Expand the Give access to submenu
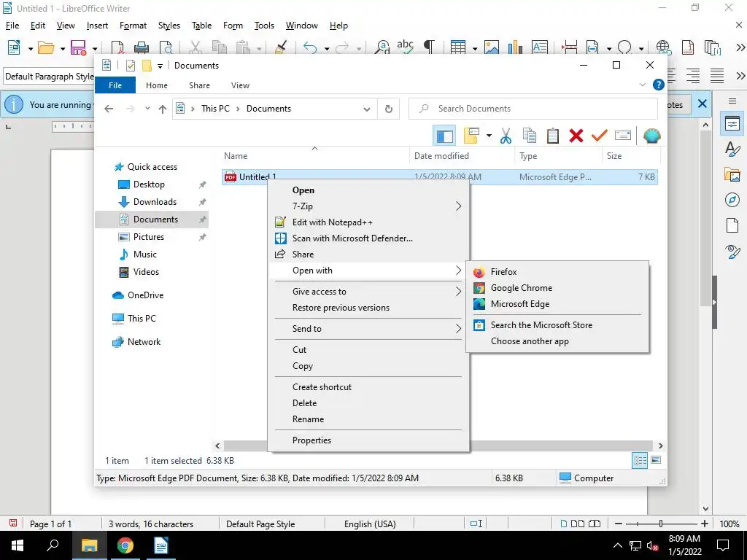 coord(368,292)
